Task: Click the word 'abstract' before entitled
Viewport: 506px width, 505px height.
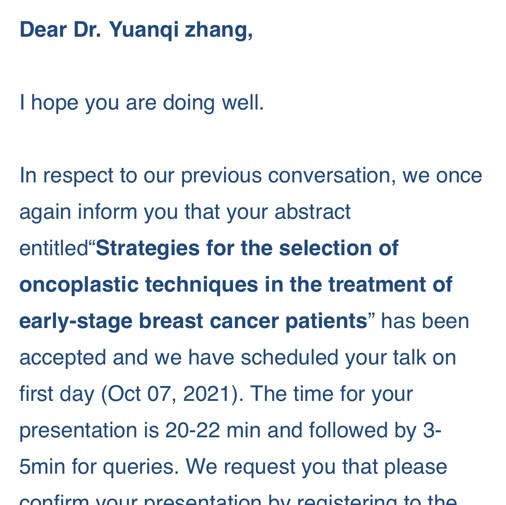Action: pyautogui.click(x=312, y=212)
